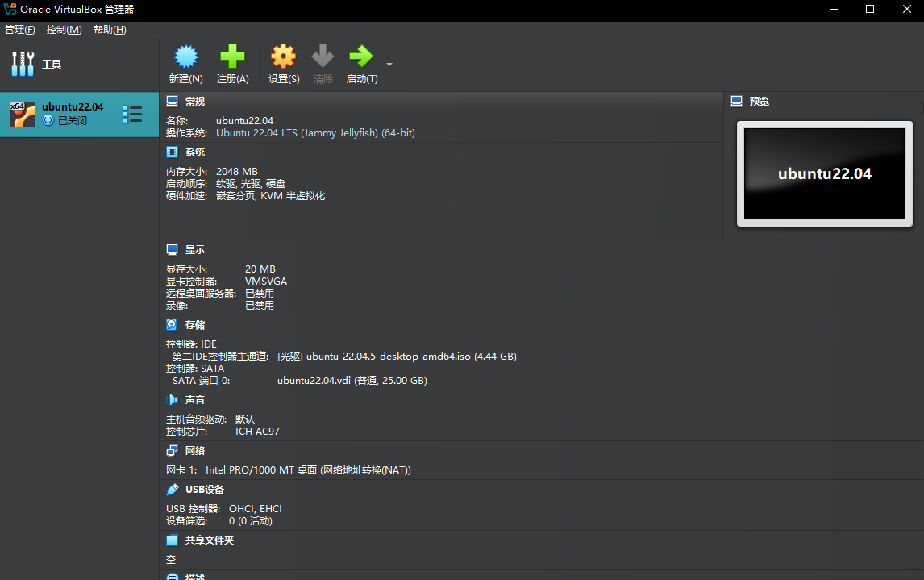Open the 控制(M) menu
Viewport: 924px width, 580px height.
click(65, 30)
